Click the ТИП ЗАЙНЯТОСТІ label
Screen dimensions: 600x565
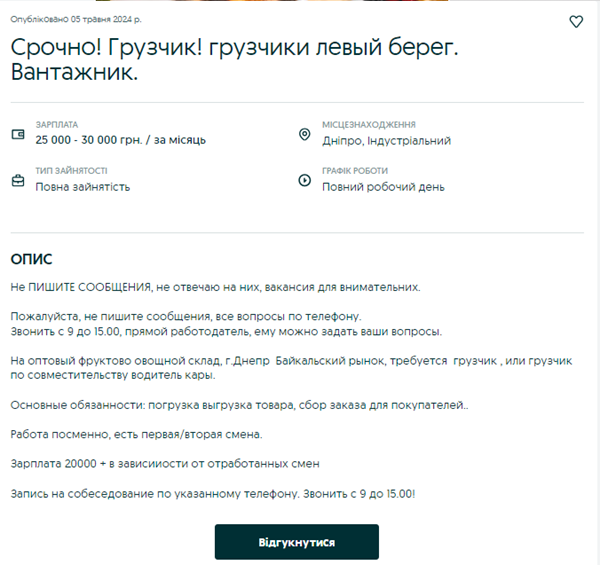pos(71,171)
